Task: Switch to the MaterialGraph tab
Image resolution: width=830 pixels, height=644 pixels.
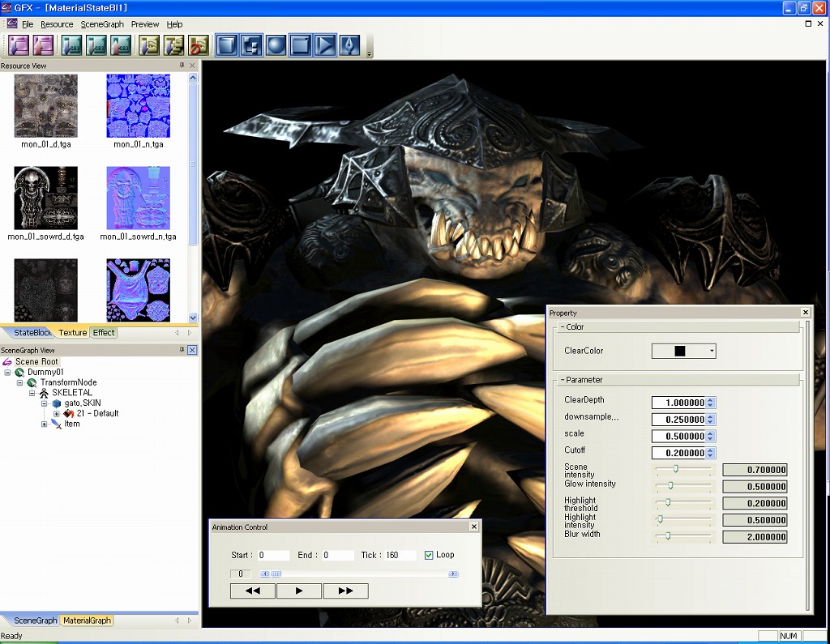Action: click(86, 621)
